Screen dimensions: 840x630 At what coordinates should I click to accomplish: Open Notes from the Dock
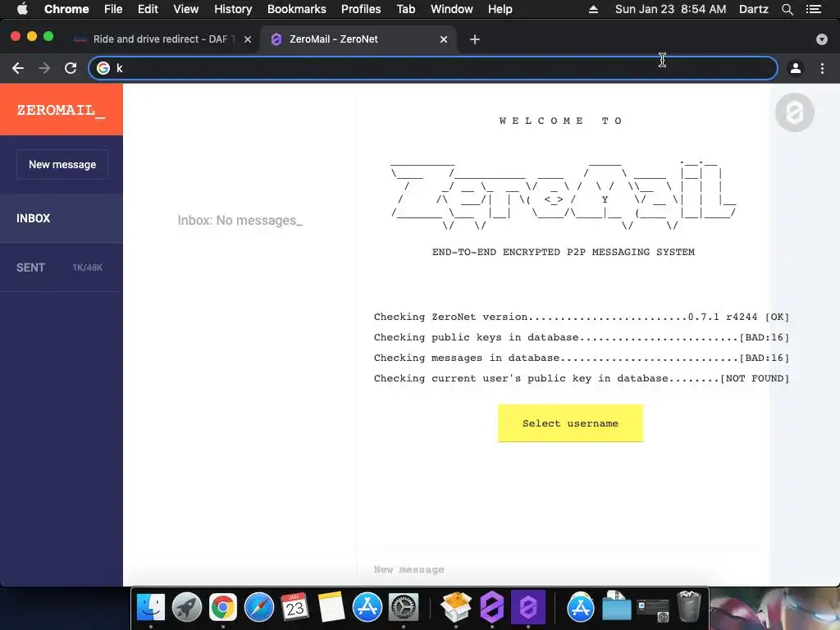(x=331, y=608)
